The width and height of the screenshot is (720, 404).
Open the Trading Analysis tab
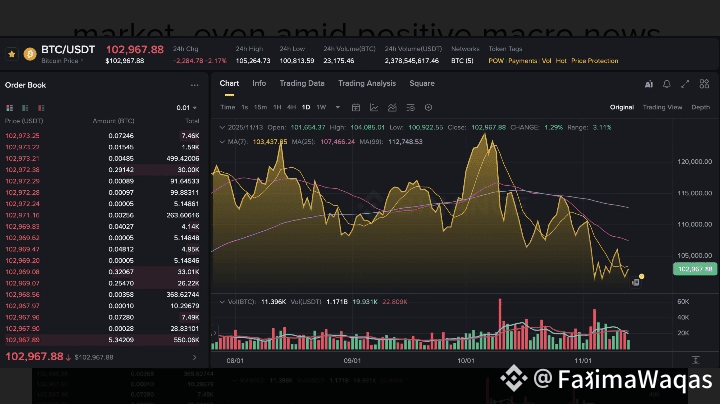367,83
